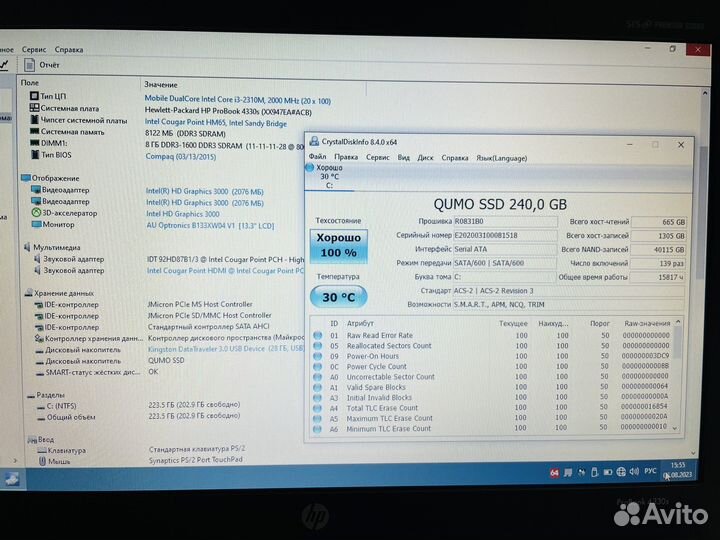
Task: Click the Прошивка R0831B0 field
Action: point(505,221)
